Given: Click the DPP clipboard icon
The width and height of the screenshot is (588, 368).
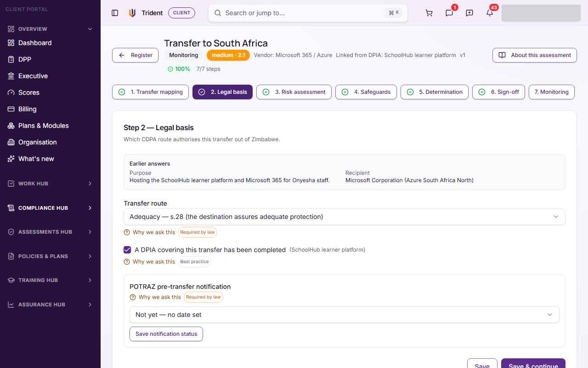Looking at the screenshot, I should (11, 59).
